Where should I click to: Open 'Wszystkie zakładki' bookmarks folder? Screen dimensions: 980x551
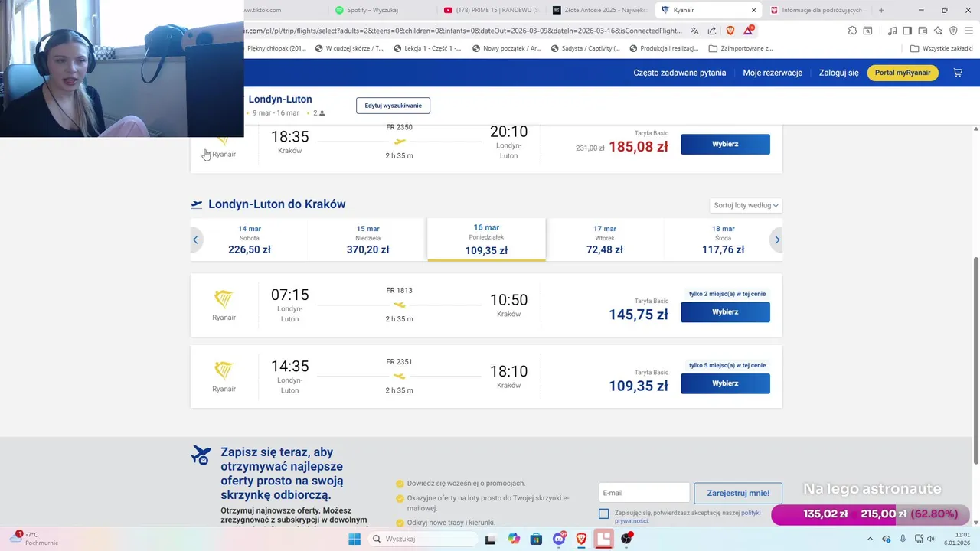942,48
